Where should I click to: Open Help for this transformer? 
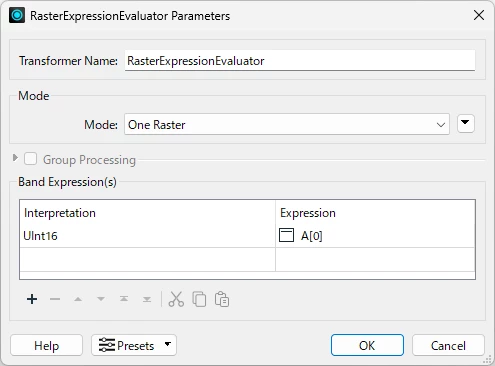46,345
